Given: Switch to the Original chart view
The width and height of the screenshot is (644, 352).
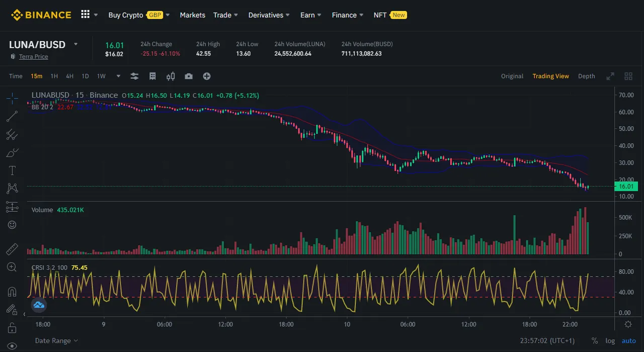Looking at the screenshot, I should (x=512, y=76).
